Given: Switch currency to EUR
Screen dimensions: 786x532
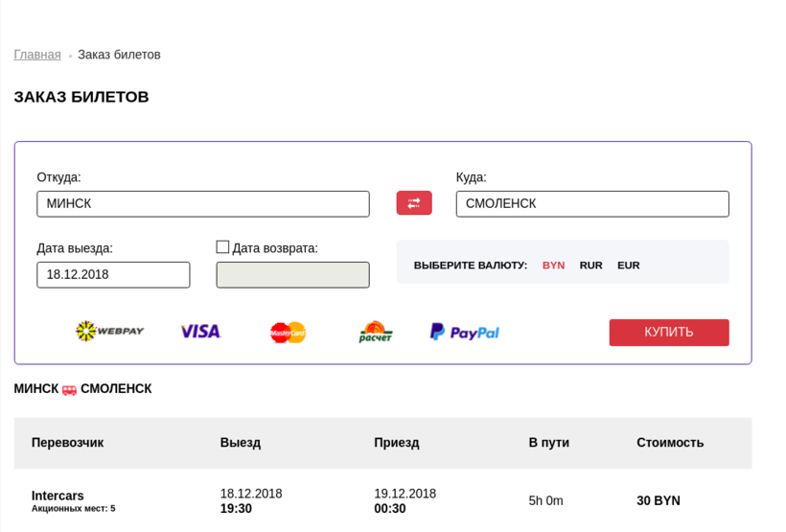Looking at the screenshot, I should point(628,266).
